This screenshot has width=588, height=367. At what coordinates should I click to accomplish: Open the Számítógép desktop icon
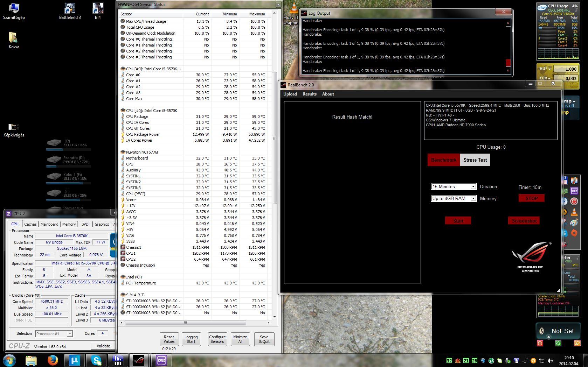[x=14, y=11]
